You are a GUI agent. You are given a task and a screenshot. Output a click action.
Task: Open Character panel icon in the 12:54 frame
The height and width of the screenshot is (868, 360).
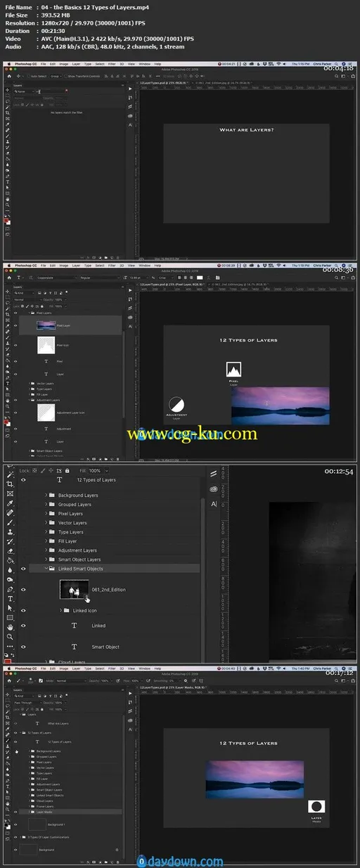213,504
